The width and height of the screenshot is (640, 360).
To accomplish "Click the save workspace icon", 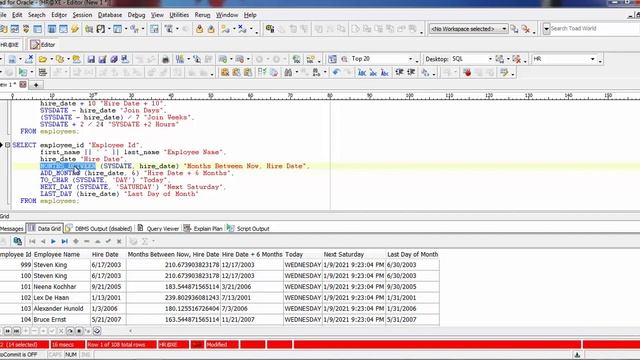I will click(x=514, y=29).
